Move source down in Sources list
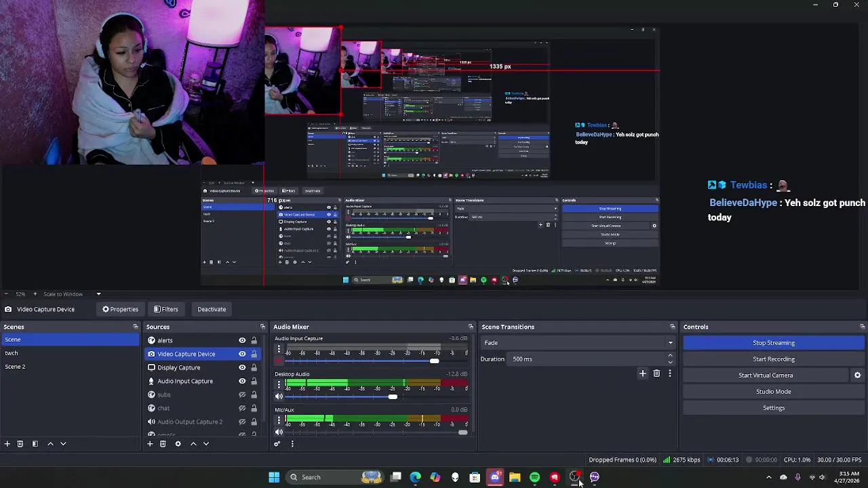 point(206,444)
